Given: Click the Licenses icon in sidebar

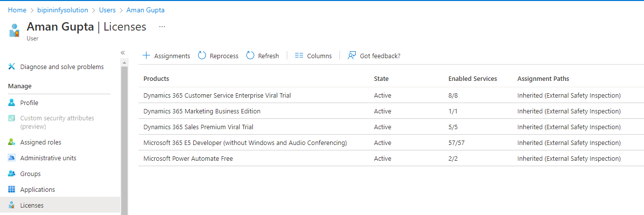Looking at the screenshot, I should [x=12, y=205].
